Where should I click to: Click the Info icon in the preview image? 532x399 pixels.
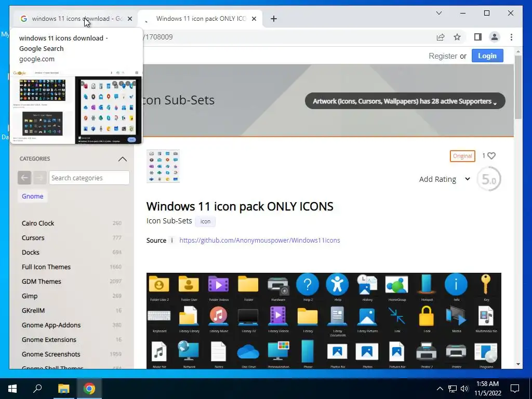point(456,284)
